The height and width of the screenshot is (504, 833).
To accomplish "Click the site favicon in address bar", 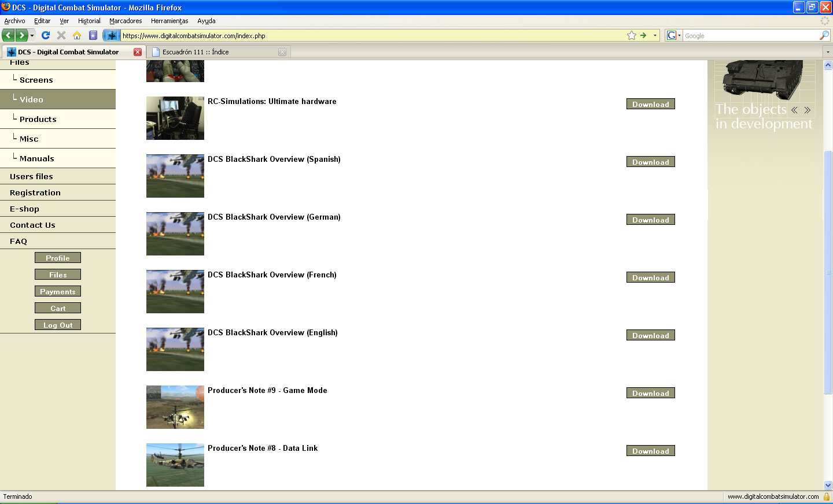I will 112,35.
